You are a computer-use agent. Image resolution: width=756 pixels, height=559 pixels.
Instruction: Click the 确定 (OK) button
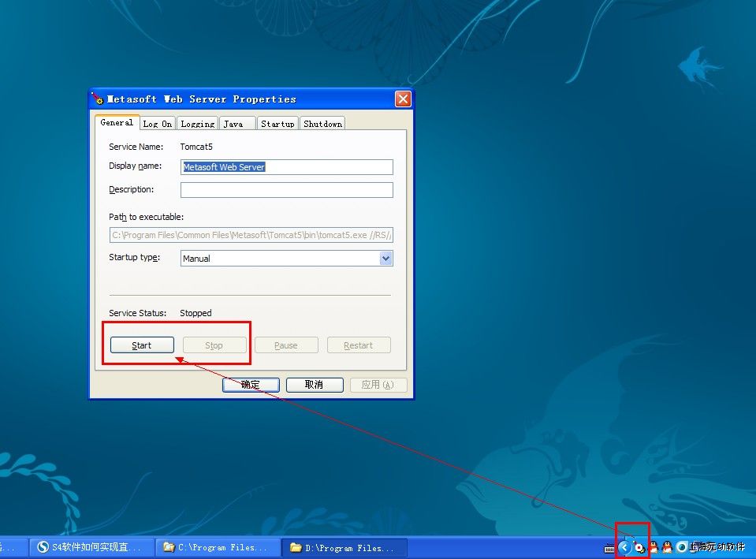tap(251, 385)
